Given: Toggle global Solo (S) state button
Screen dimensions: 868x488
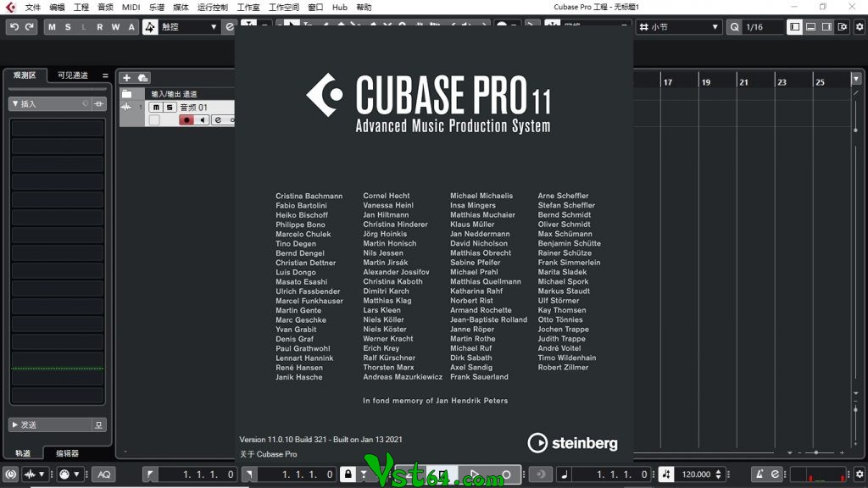Looking at the screenshot, I should pos(68,26).
